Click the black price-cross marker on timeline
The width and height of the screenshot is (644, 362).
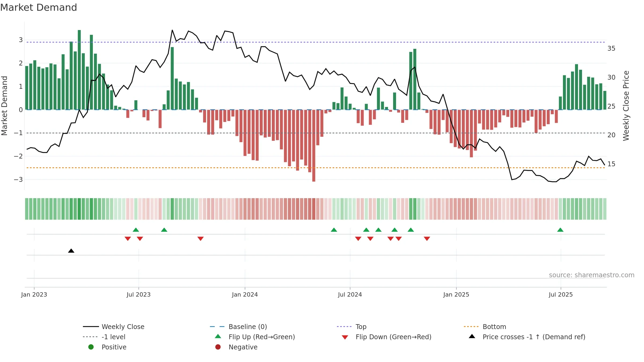[71, 251]
